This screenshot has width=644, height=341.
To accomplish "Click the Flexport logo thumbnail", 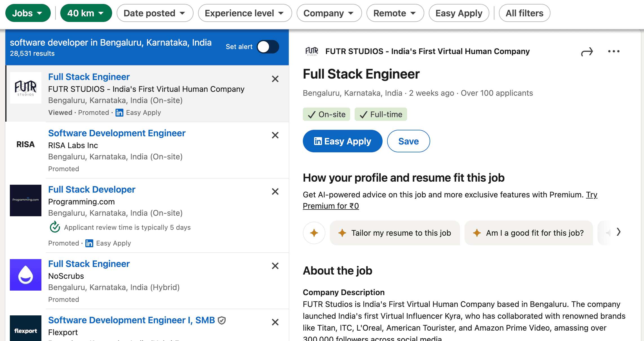I will point(26,328).
